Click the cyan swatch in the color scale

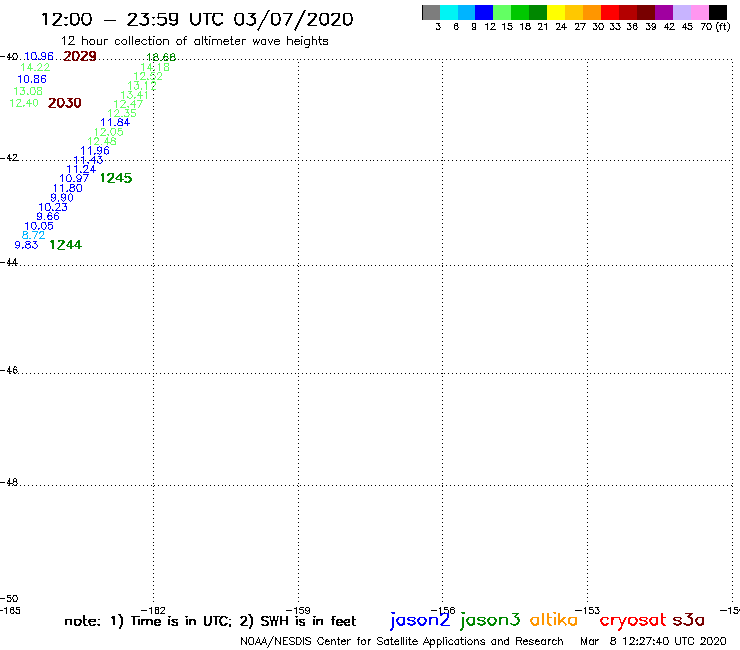449,12
